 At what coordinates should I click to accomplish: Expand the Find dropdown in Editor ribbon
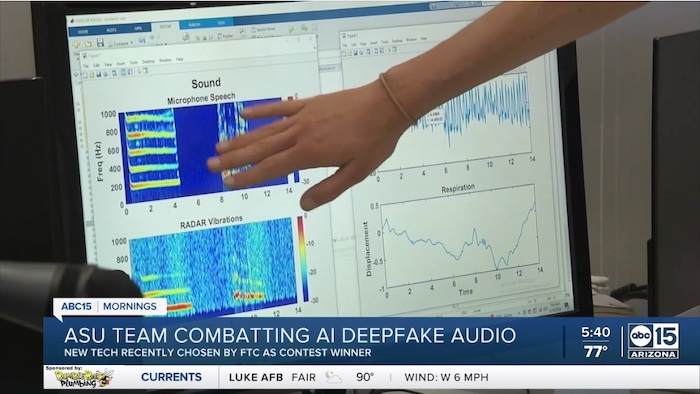159,45
